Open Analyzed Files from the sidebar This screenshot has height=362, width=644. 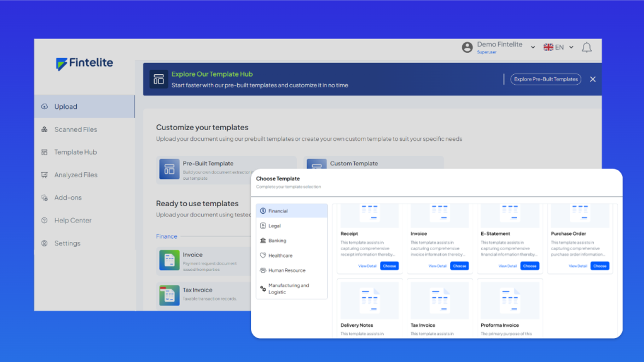coord(75,175)
